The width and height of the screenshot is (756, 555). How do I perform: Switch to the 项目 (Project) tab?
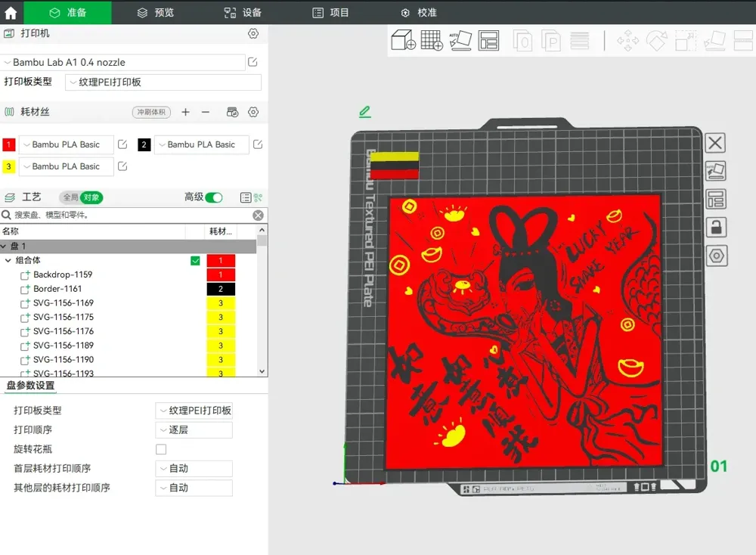(x=330, y=13)
